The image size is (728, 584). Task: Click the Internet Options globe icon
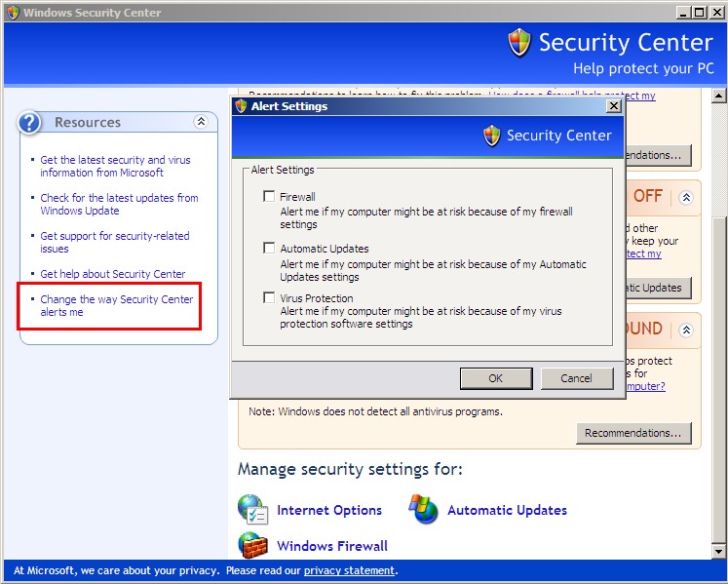tap(253, 509)
